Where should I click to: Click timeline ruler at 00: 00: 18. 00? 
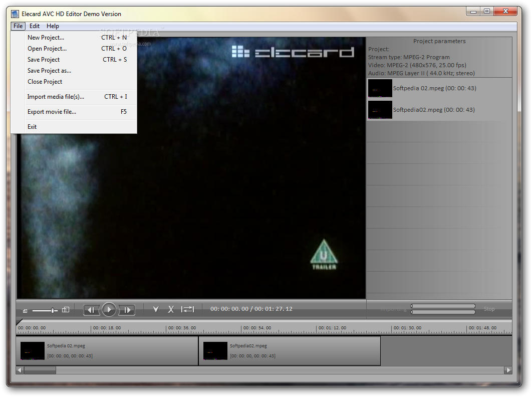click(x=107, y=328)
